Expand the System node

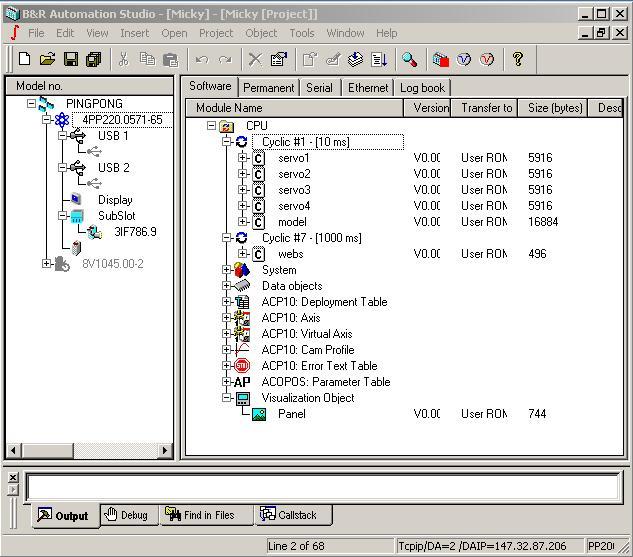[226, 270]
